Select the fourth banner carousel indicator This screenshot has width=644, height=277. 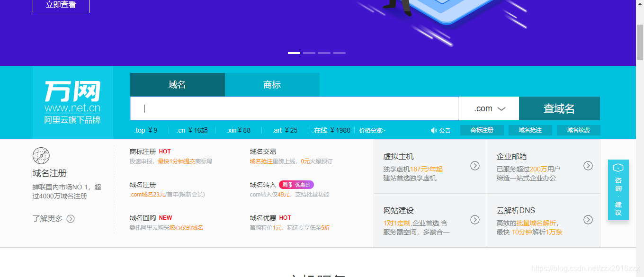(340, 53)
